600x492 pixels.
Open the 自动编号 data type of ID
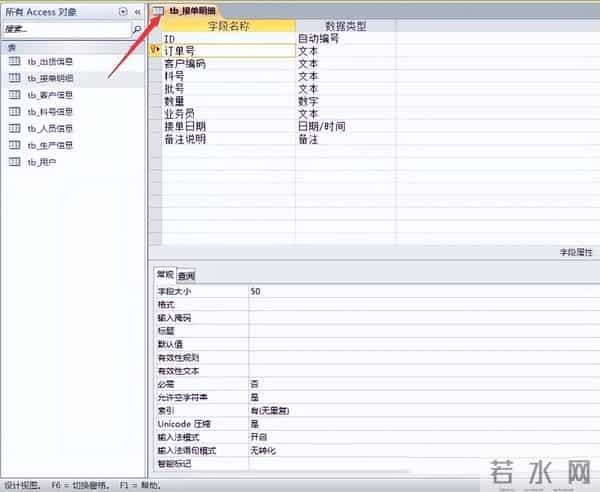[x=346, y=38]
